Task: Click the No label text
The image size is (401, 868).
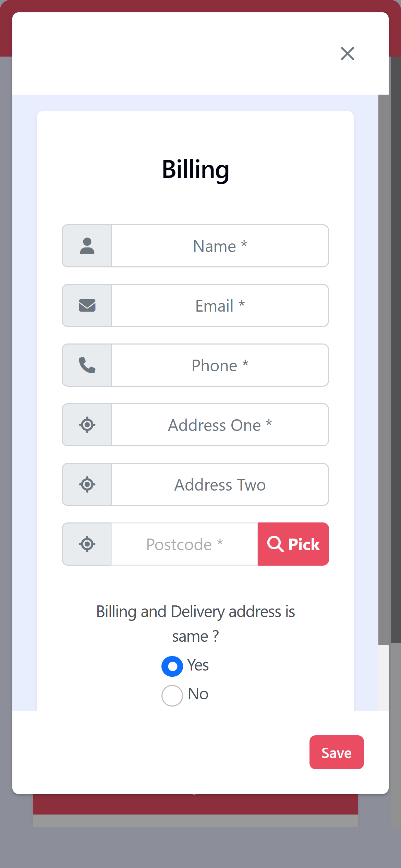Action: pyautogui.click(x=198, y=694)
